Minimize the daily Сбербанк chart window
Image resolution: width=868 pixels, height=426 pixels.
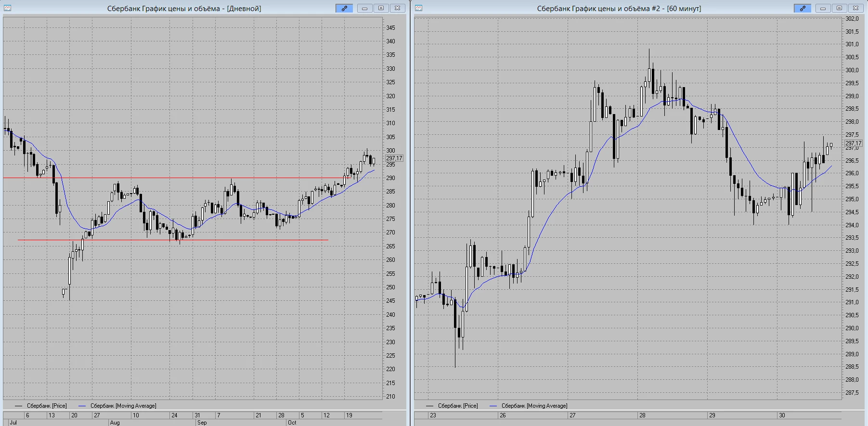click(x=364, y=8)
